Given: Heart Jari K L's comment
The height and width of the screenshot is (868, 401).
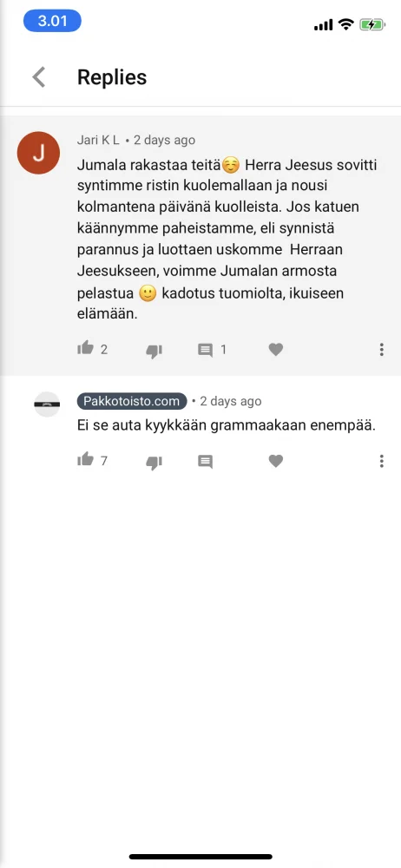Looking at the screenshot, I should tap(276, 349).
